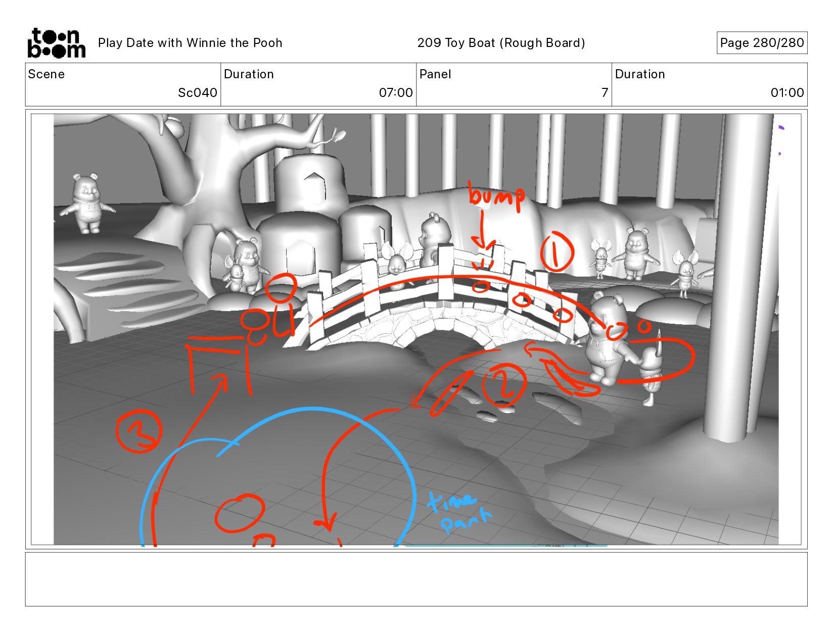Click the panel duration value '01:00'
Image resolution: width=834 pixels, height=644 pixels.
787,93
